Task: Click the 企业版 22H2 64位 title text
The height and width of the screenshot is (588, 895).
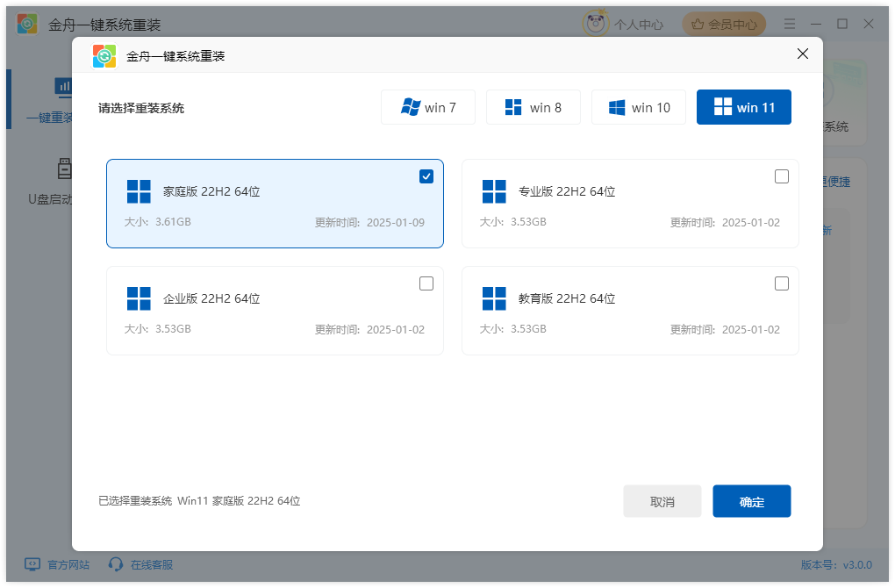Action: (x=211, y=298)
